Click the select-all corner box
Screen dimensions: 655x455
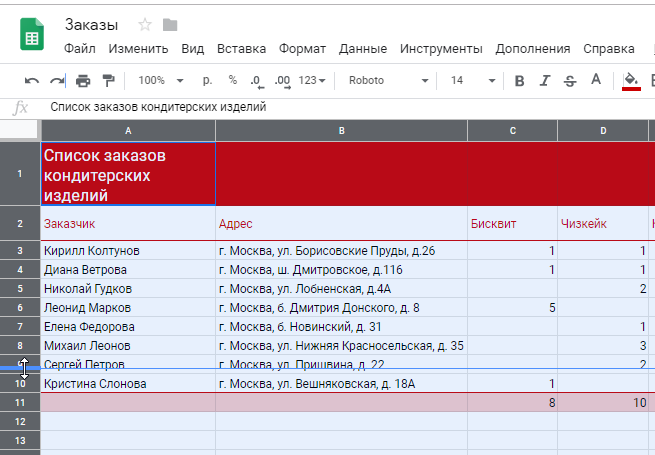pos(20,130)
